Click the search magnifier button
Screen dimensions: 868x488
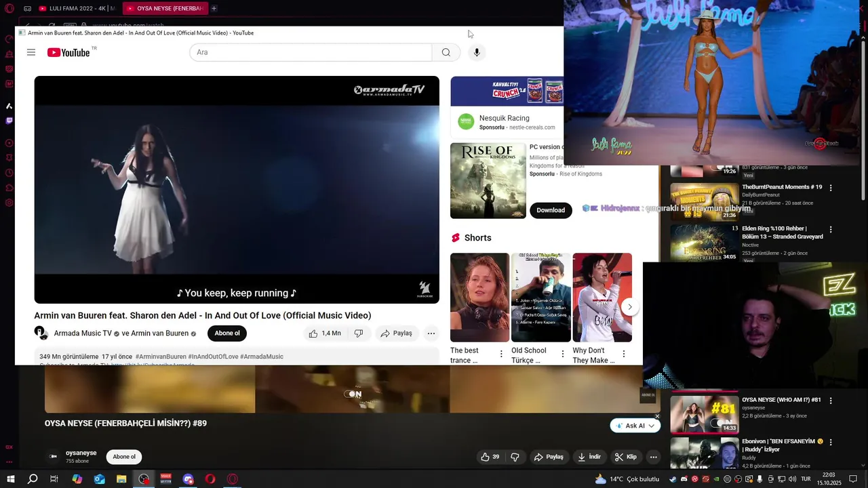click(446, 52)
